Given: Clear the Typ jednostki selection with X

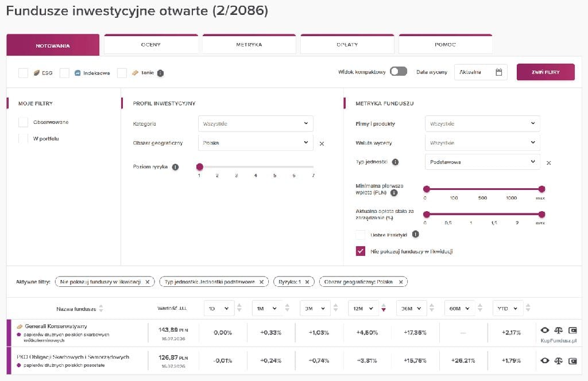Looking at the screenshot, I should [548, 163].
